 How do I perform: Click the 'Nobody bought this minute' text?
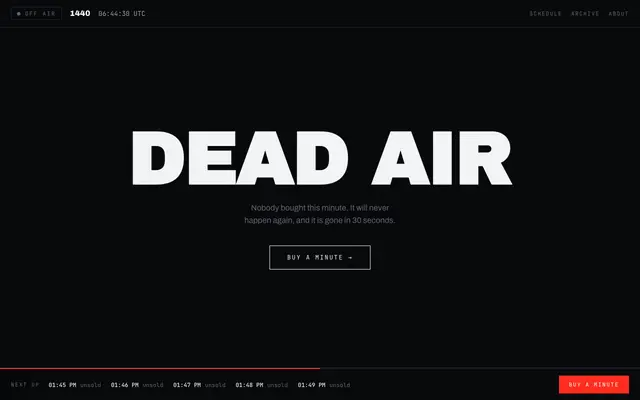[x=320, y=214]
